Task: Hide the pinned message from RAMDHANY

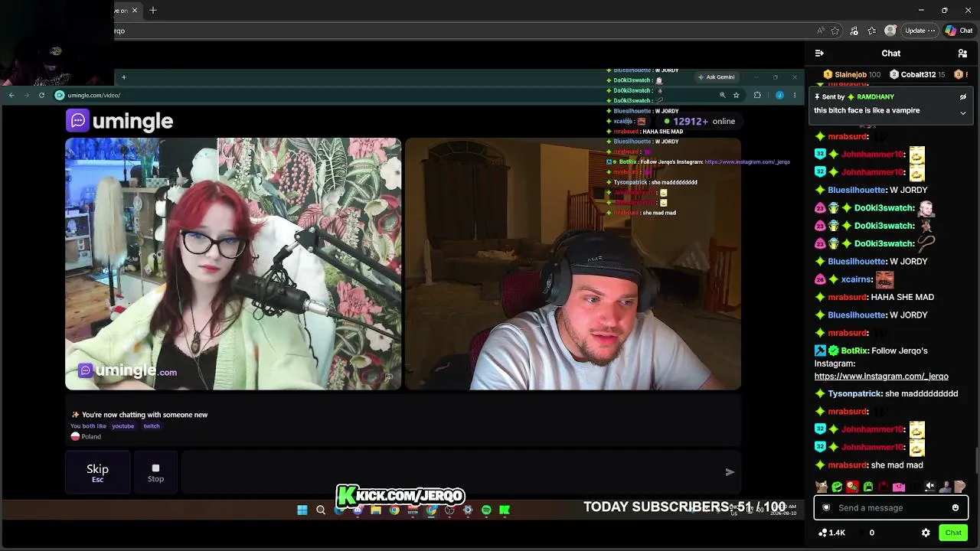Action: tap(963, 97)
